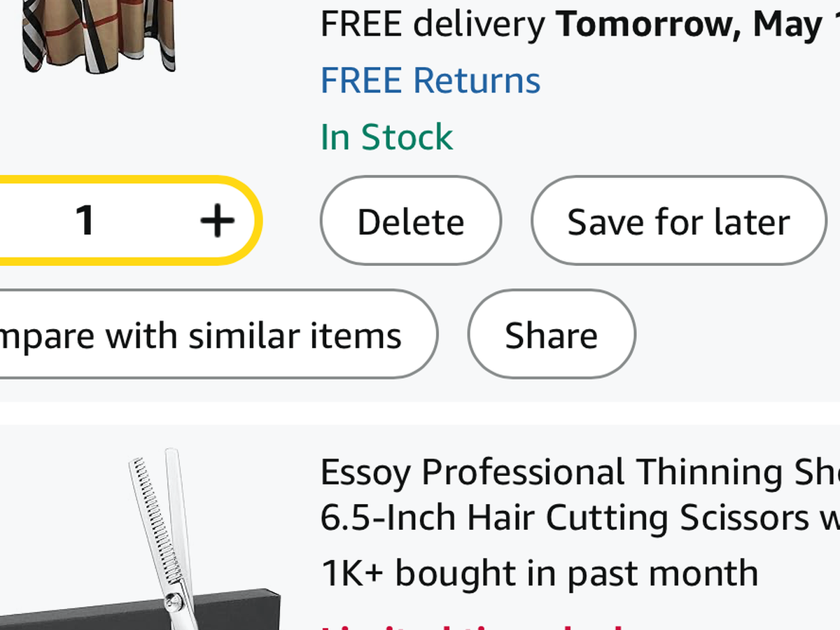Open the FREE Returns link
The width and height of the screenshot is (840, 630).
coord(430,80)
